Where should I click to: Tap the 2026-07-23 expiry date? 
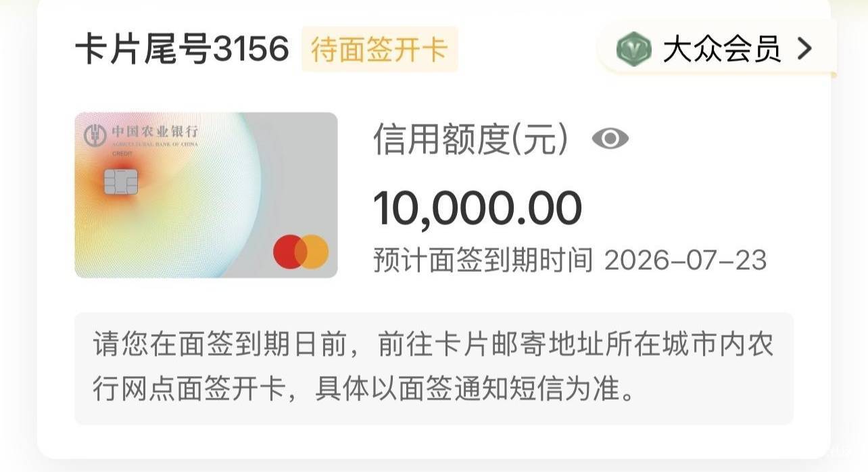click(x=685, y=260)
